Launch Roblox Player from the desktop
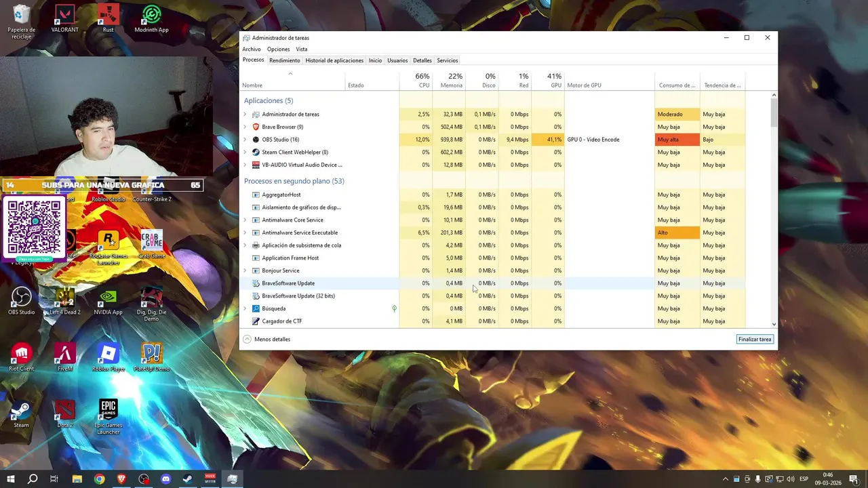The height and width of the screenshot is (488, 868). point(108,357)
